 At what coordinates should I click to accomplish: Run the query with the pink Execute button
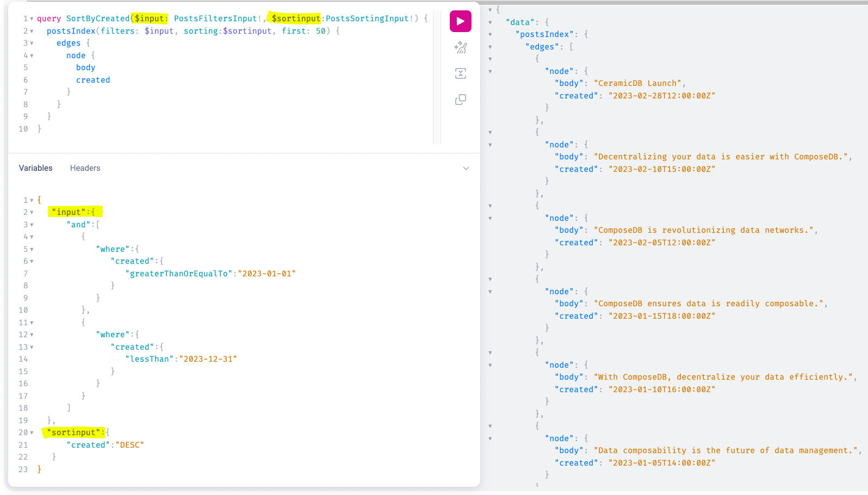(x=460, y=21)
